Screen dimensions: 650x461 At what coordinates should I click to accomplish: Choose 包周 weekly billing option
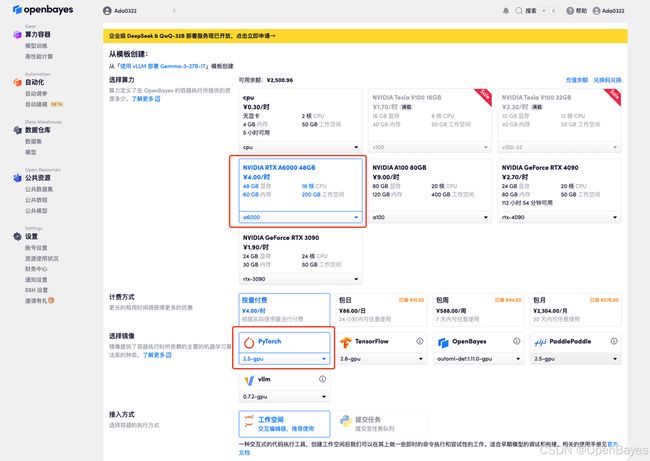(x=478, y=309)
